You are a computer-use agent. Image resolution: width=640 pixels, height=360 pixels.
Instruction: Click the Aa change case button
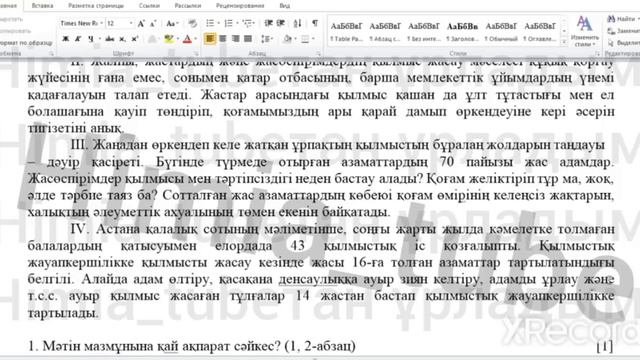point(171,24)
